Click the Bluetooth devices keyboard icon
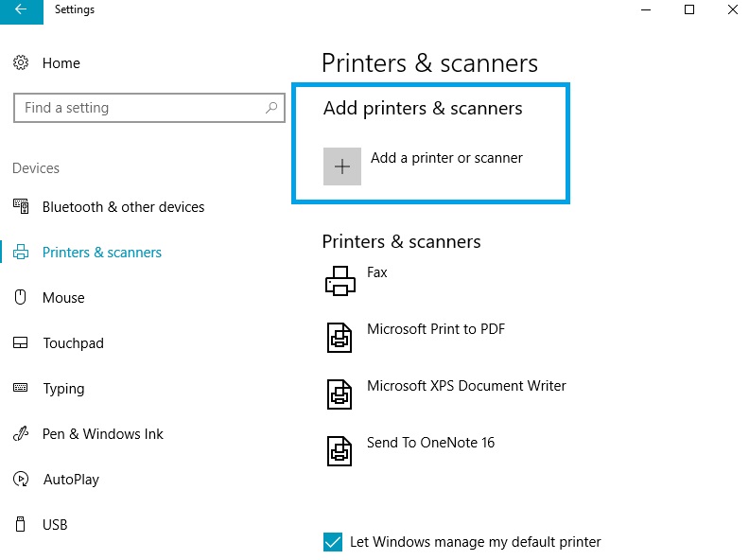The image size is (749, 560). pyautogui.click(x=21, y=206)
